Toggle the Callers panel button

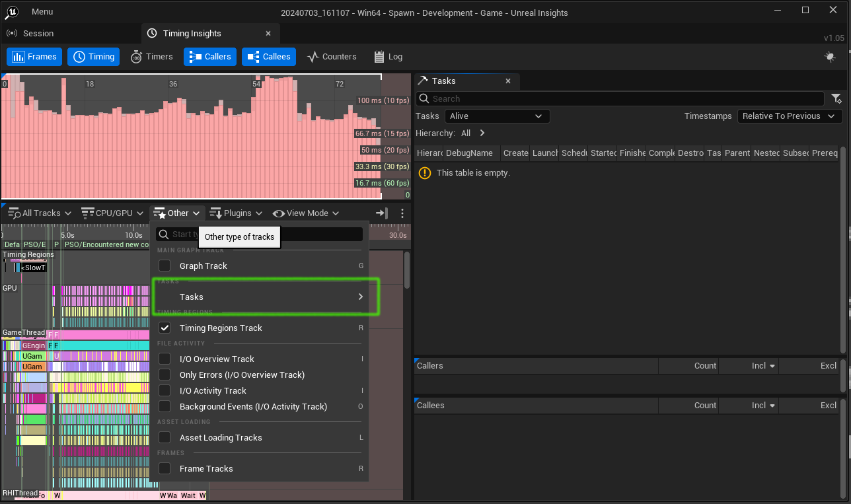click(211, 57)
